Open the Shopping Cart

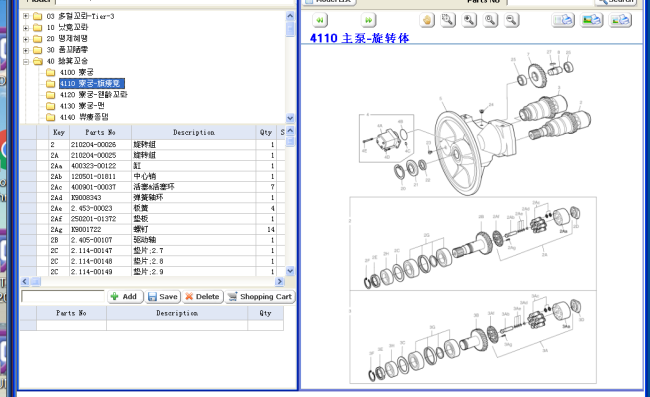[x=260, y=297]
